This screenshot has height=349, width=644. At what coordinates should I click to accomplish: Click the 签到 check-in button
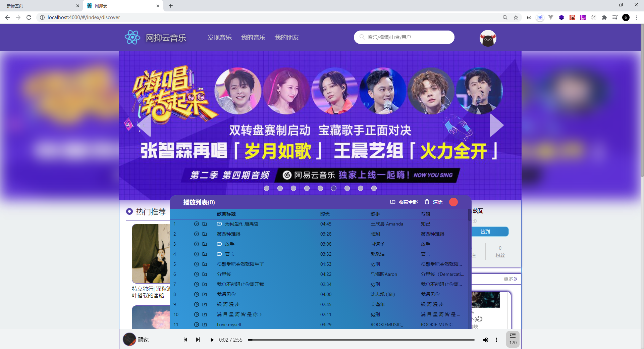tap(490, 232)
